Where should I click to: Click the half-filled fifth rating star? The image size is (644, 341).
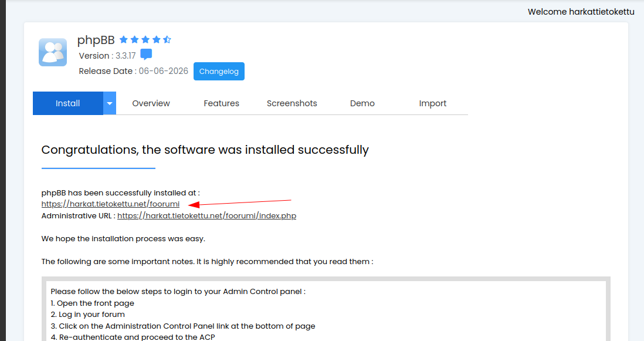pyautogui.click(x=167, y=39)
